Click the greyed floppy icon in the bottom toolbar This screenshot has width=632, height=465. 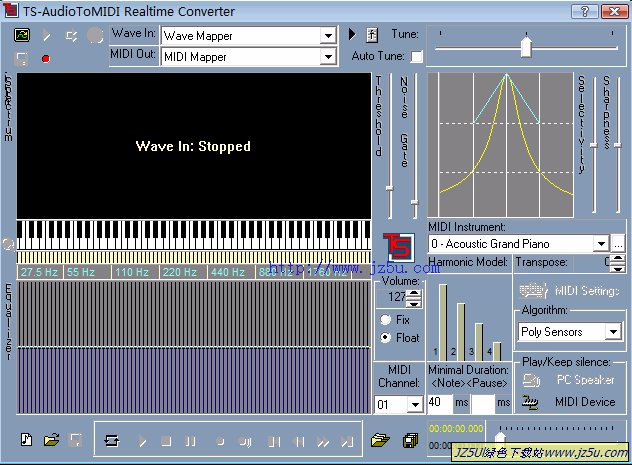pos(75,440)
